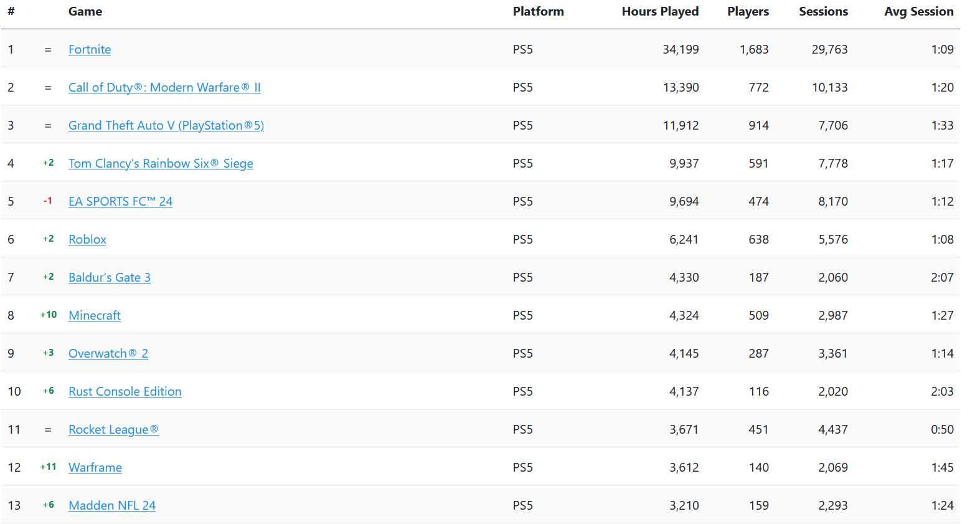Select Grand Theft Auto V's players 914
The height and width of the screenshot is (524, 980).
tap(758, 125)
